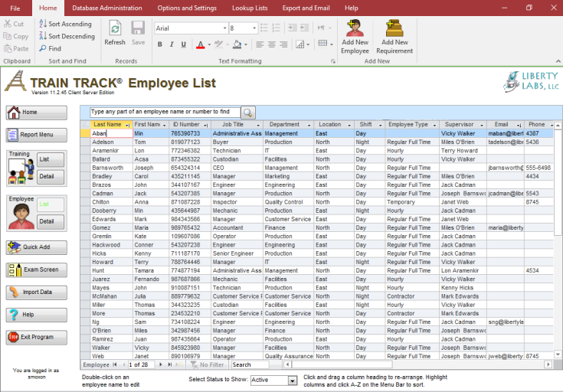Center align text
The image size is (563, 392).
pos(272,44)
